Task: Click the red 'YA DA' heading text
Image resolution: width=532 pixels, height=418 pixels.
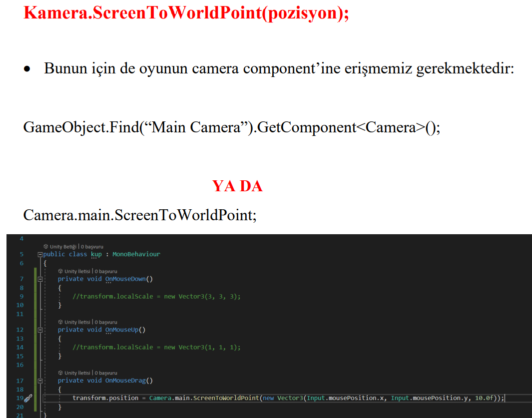Action: tap(237, 186)
